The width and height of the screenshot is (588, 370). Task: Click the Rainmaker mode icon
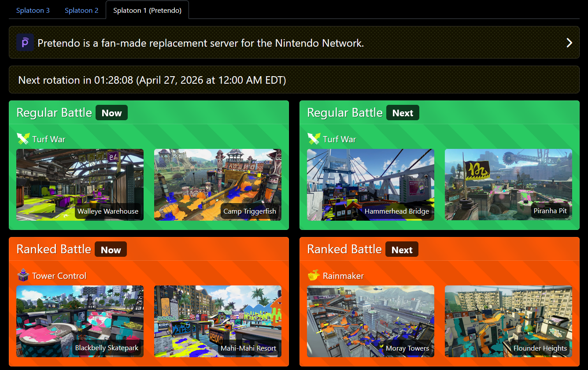point(314,276)
